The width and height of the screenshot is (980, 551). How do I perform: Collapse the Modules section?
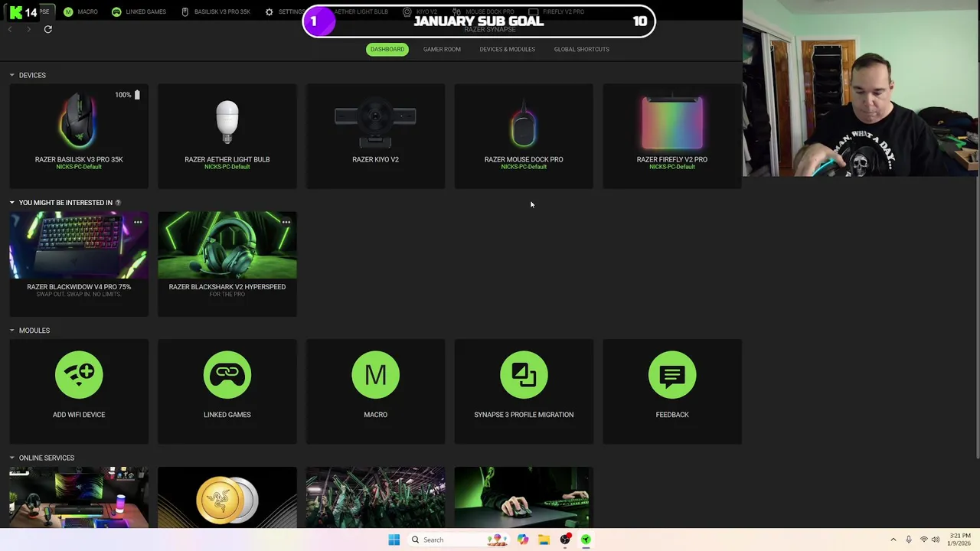pos(11,331)
